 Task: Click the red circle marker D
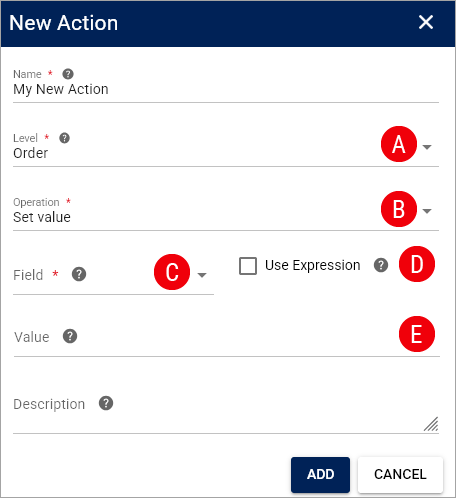pos(417,264)
